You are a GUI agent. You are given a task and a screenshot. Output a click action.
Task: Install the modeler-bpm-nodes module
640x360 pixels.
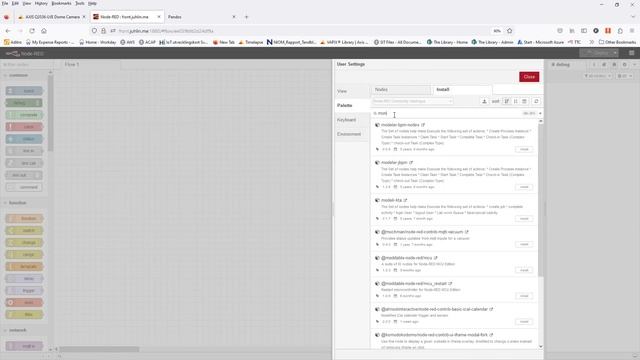pos(524,149)
